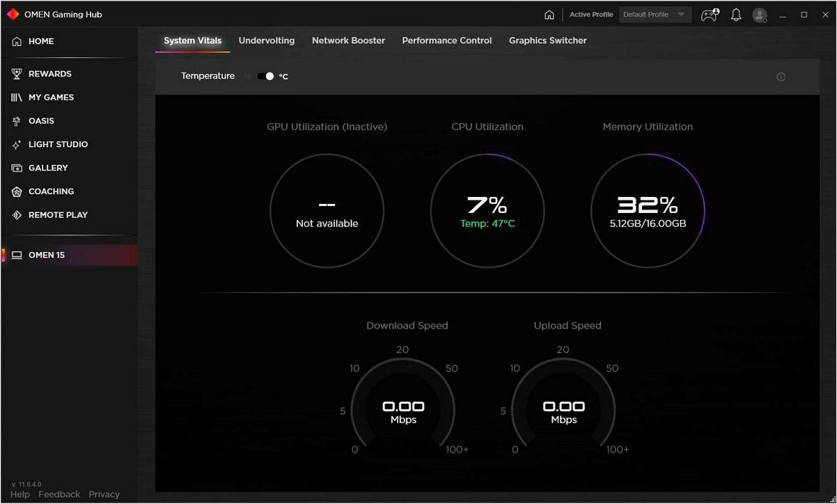Switch to the Undervolting tab
837x504 pixels.
click(x=267, y=40)
